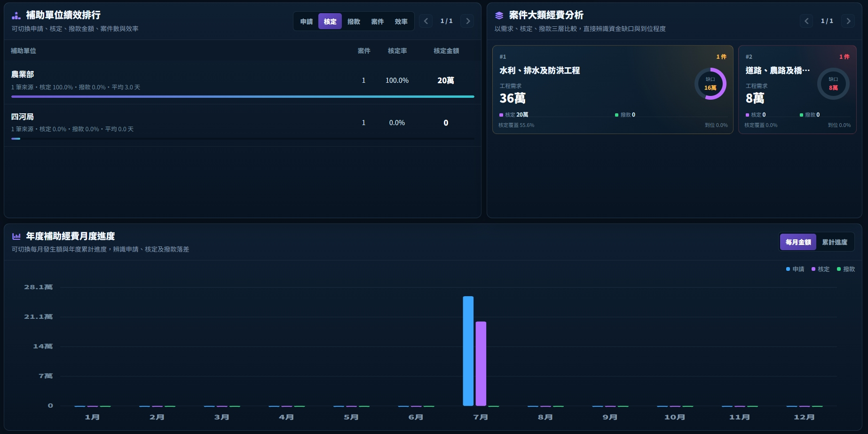Image resolution: width=868 pixels, height=434 pixels.
Task: Click the 12月 axis label
Action: pos(804,417)
